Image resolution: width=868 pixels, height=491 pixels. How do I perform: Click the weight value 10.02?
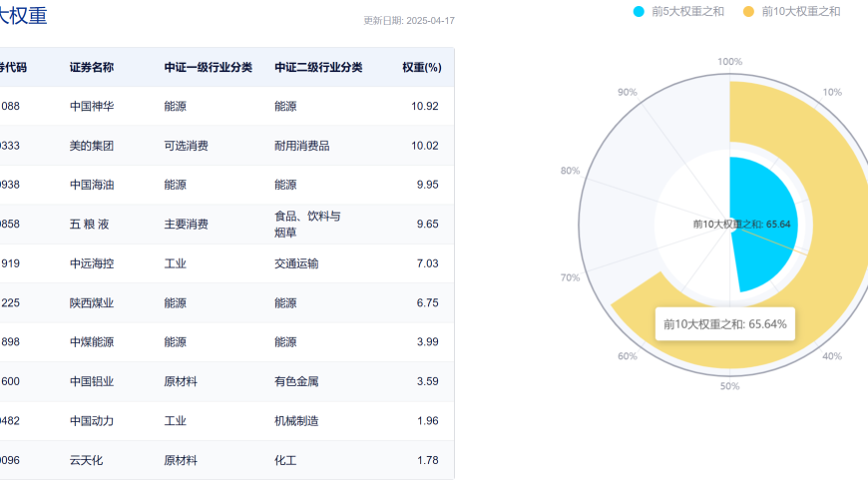(x=425, y=146)
